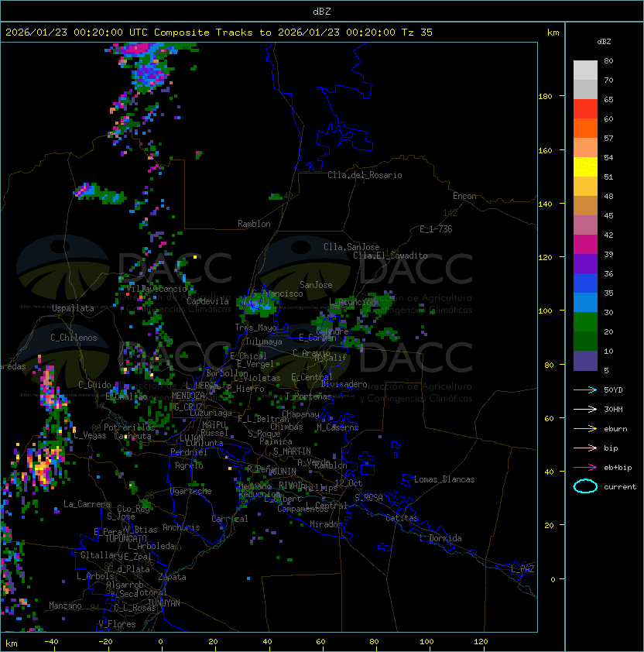Select the Uspallata label on the map

click(73, 308)
